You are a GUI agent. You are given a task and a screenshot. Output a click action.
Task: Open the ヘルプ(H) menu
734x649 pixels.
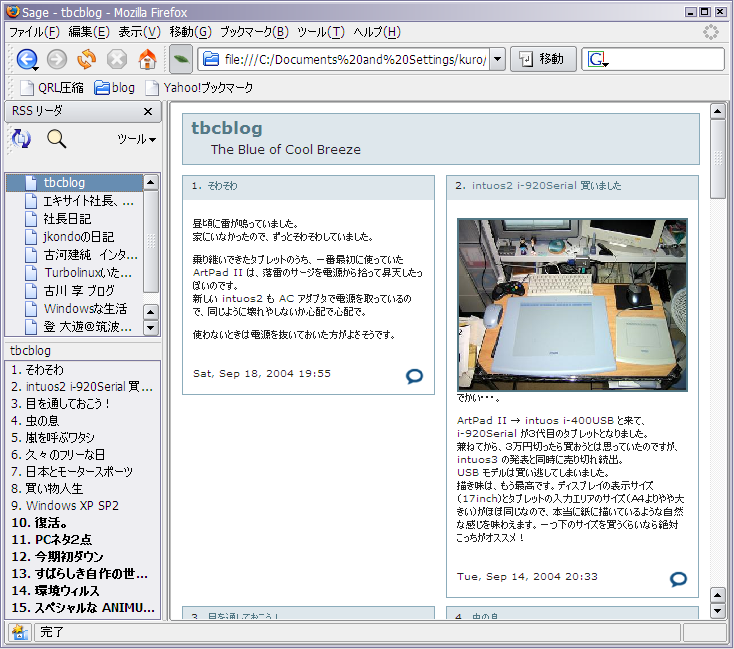point(377,32)
